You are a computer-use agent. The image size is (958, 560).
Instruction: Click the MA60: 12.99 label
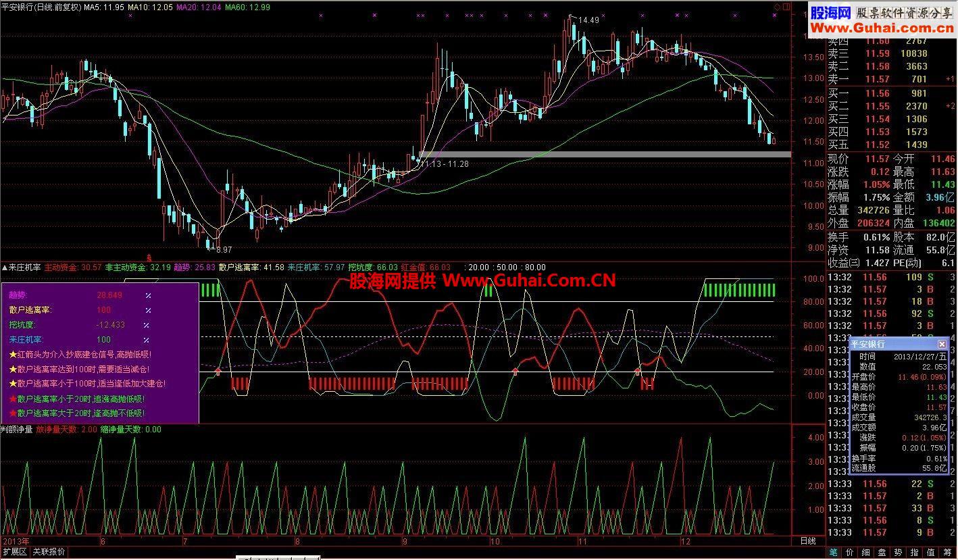pyautogui.click(x=248, y=7)
